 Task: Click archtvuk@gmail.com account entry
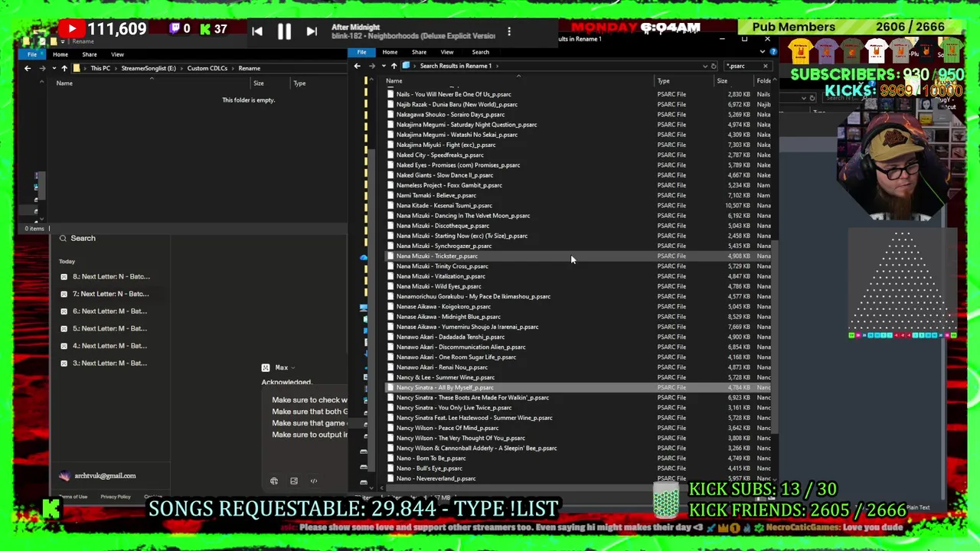105,476
